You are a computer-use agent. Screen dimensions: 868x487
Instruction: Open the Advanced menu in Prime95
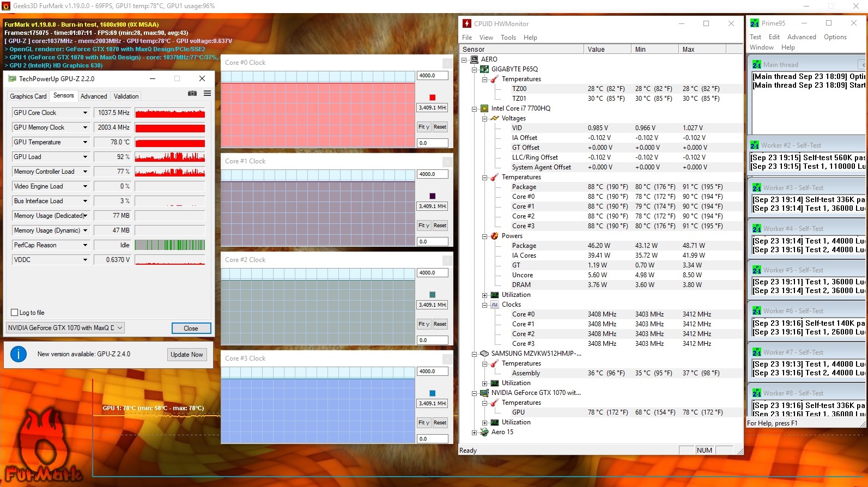[802, 37]
